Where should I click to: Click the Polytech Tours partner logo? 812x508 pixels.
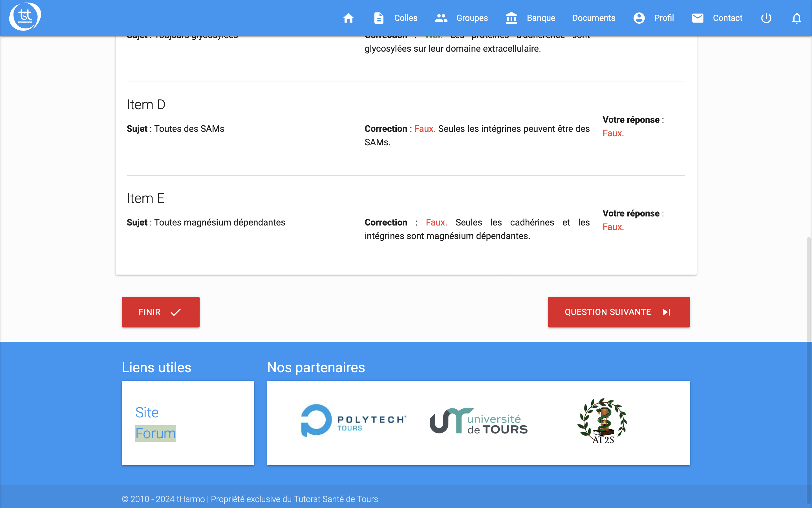point(353,420)
